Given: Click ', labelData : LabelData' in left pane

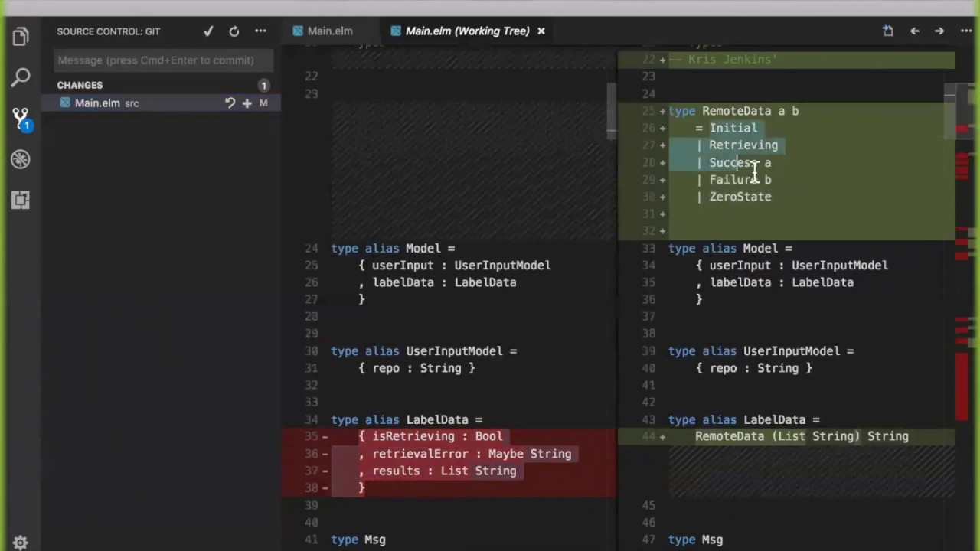Looking at the screenshot, I should [x=437, y=282].
